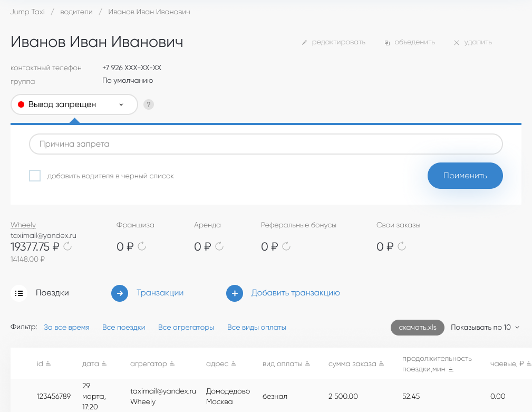Refresh the Аренда balance

pos(219,246)
